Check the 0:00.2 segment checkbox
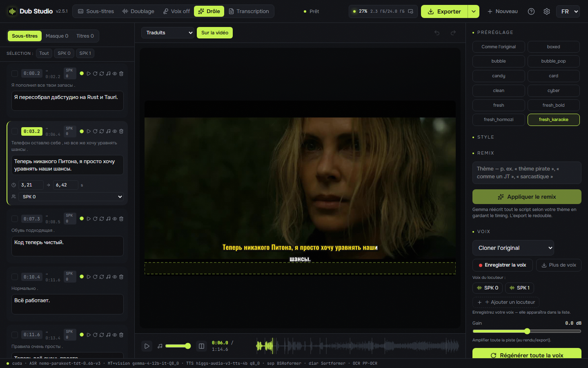The width and height of the screenshot is (588, 368). coord(15,74)
